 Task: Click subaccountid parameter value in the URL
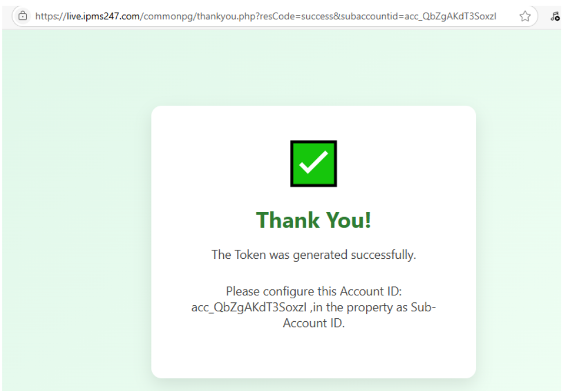(x=450, y=17)
